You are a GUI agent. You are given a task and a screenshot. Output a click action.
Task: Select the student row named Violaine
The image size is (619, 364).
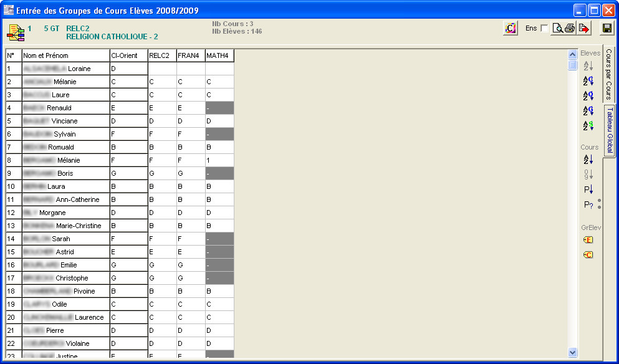(120, 343)
